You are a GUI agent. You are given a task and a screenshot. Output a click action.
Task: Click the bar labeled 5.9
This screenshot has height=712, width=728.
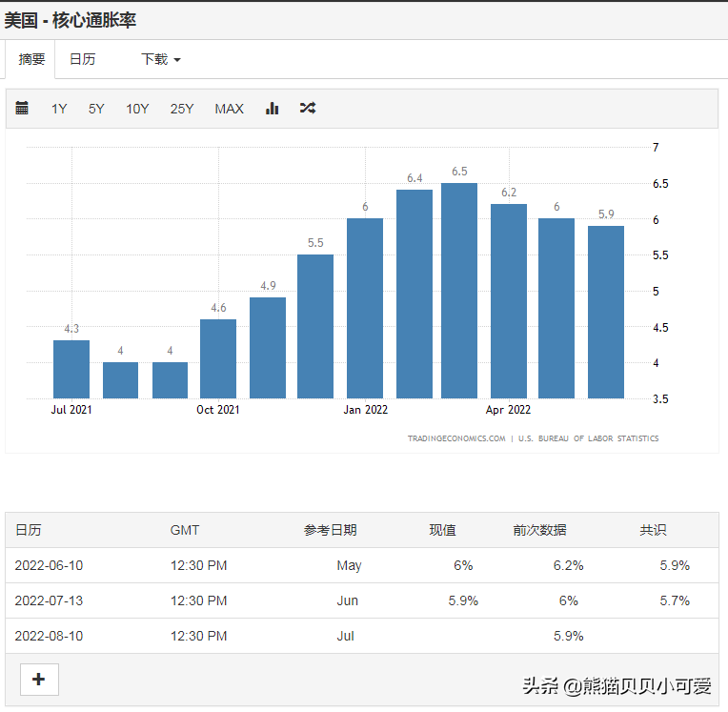(606, 312)
